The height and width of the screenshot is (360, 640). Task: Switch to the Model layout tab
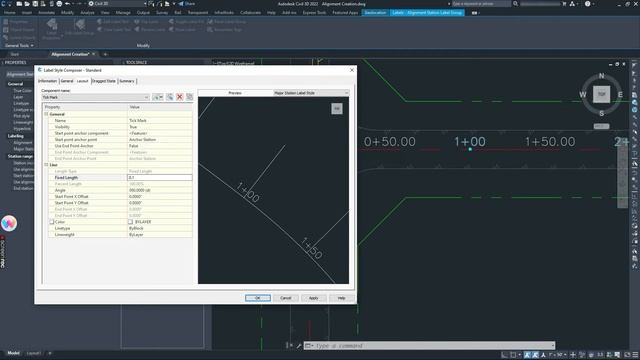(x=13, y=353)
